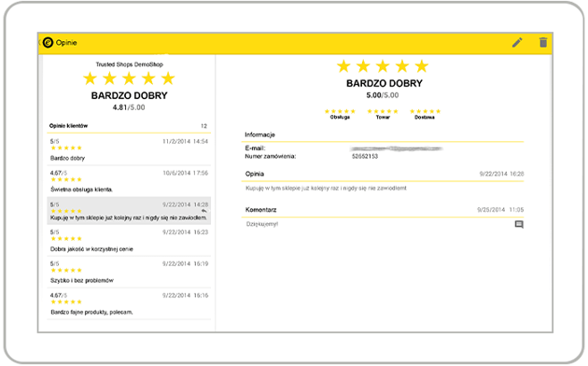The height and width of the screenshot is (366, 588).
Task: Click the blurred e-mail address value
Action: tap(397, 148)
